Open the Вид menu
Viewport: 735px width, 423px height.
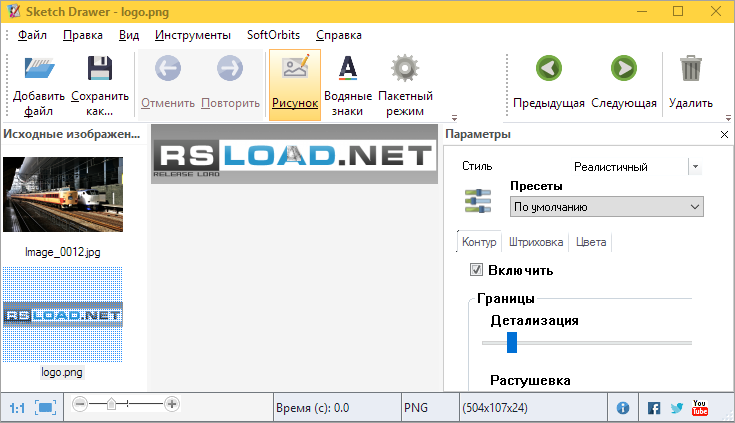(x=129, y=35)
